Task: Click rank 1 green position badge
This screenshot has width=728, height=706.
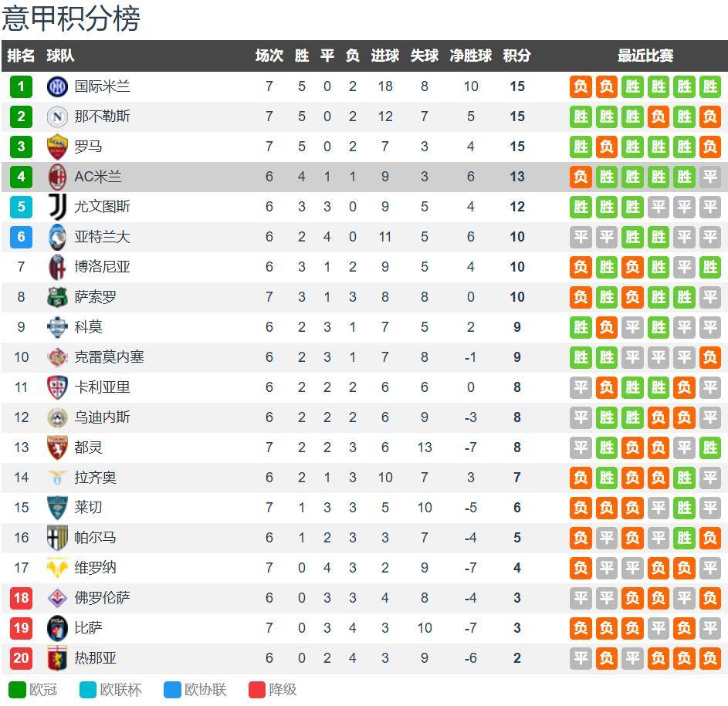Action: coord(21,86)
